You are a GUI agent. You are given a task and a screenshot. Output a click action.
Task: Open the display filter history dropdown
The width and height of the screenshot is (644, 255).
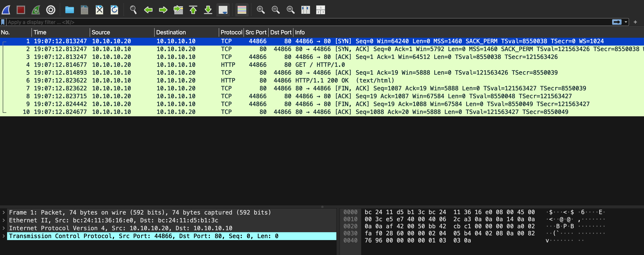coord(626,22)
